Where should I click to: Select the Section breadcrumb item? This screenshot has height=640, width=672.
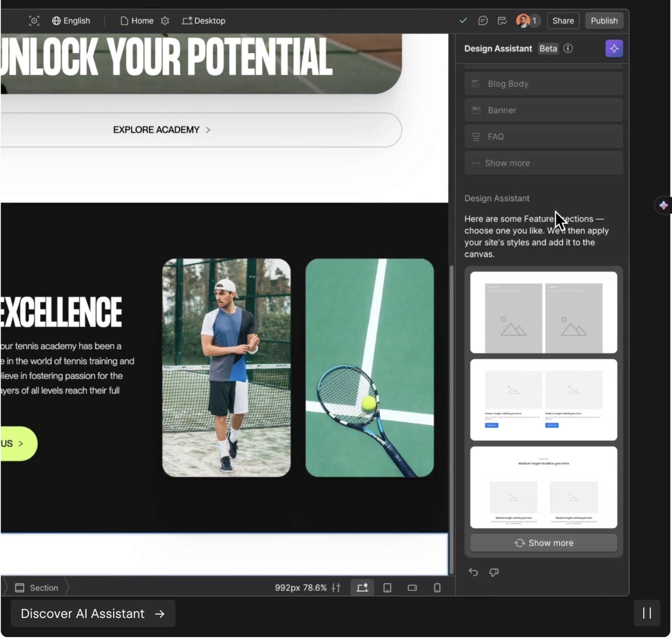coord(37,588)
